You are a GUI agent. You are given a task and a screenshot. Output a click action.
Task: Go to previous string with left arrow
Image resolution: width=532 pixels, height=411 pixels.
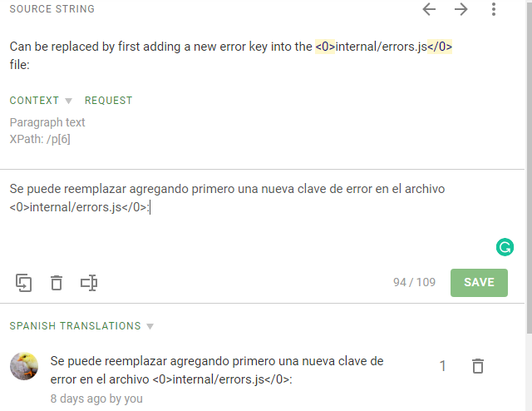[x=429, y=9]
